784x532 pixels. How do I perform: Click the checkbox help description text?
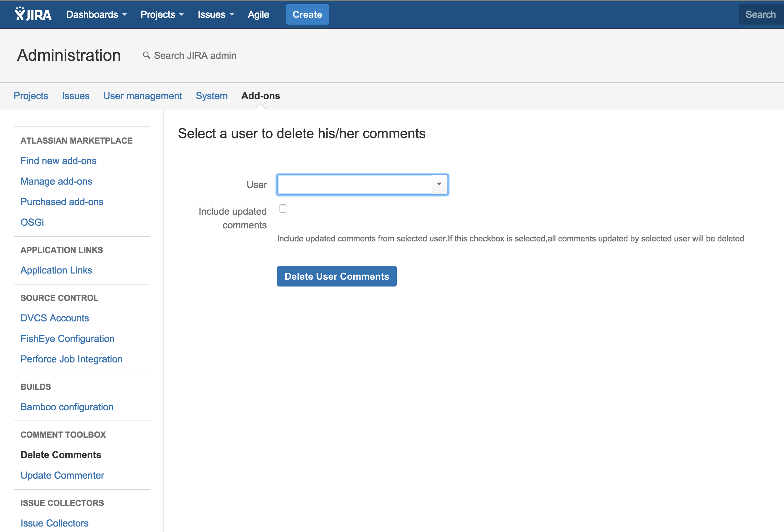pos(510,239)
